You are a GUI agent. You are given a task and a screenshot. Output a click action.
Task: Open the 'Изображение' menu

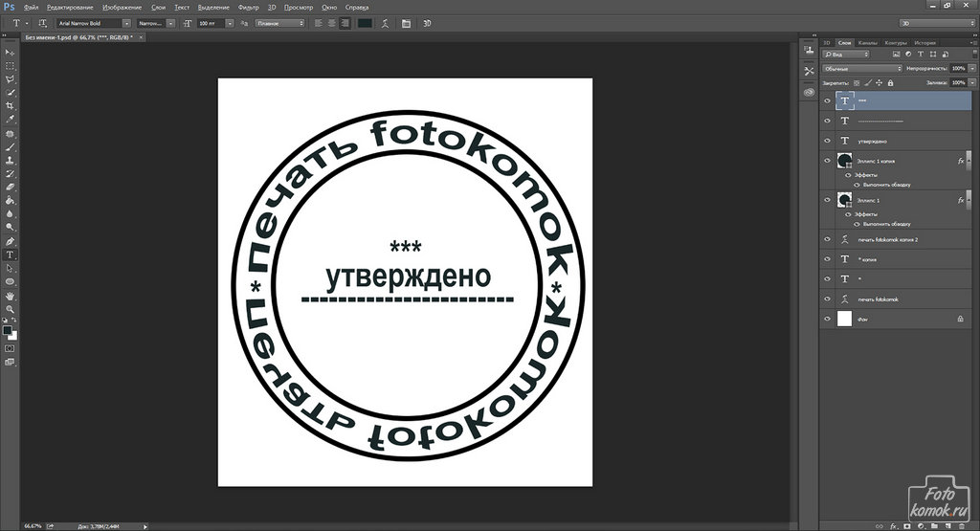pyautogui.click(x=122, y=8)
